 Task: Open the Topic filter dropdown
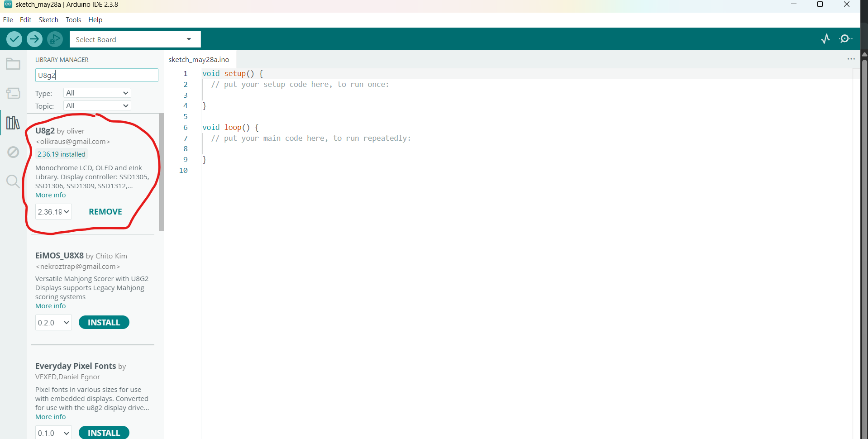tap(97, 105)
